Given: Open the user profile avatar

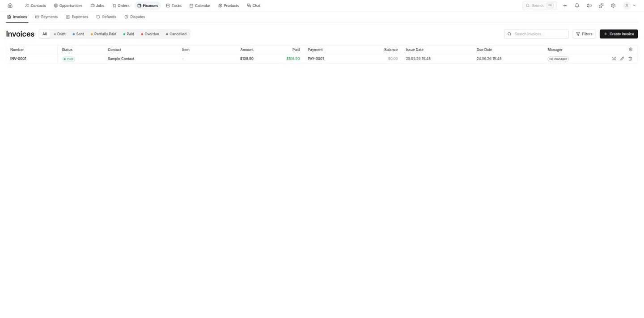Looking at the screenshot, I should coord(627,6).
